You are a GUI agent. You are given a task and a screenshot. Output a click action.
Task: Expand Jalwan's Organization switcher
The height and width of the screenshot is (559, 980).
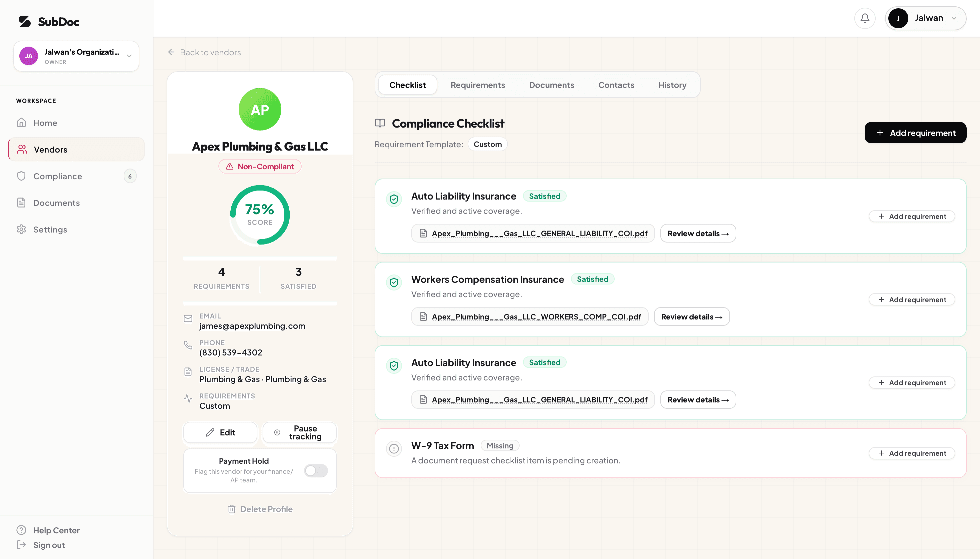point(76,56)
